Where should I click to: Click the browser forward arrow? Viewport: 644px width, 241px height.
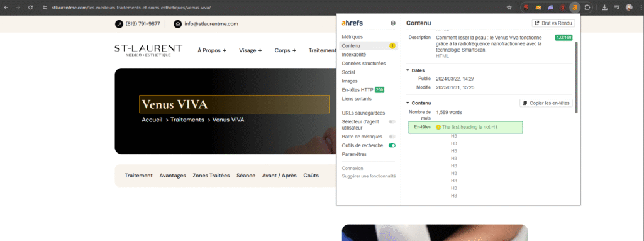pyautogui.click(x=18, y=8)
